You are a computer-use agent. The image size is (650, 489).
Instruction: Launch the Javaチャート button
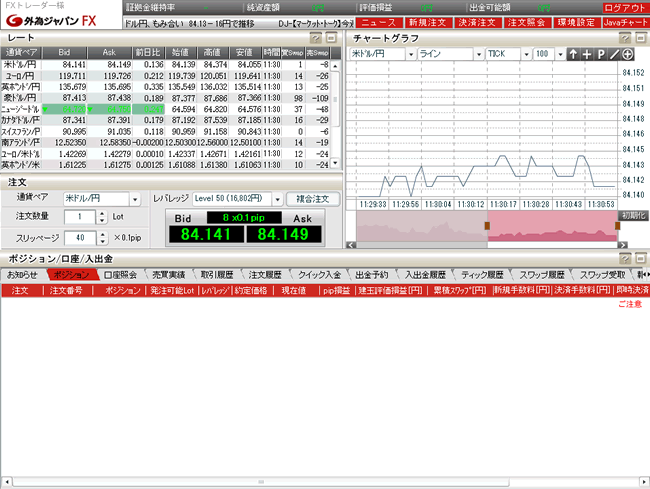tap(626, 22)
